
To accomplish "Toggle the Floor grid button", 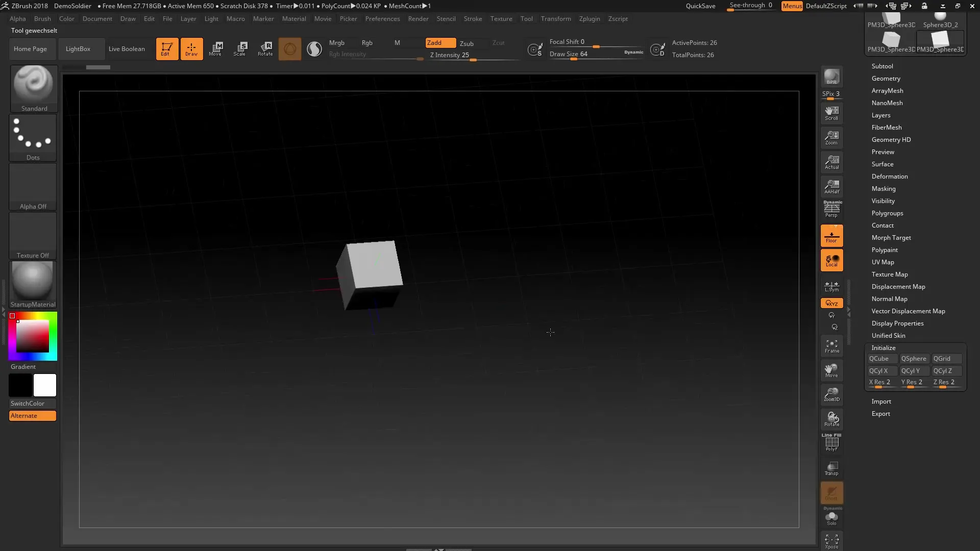I will 831,236.
